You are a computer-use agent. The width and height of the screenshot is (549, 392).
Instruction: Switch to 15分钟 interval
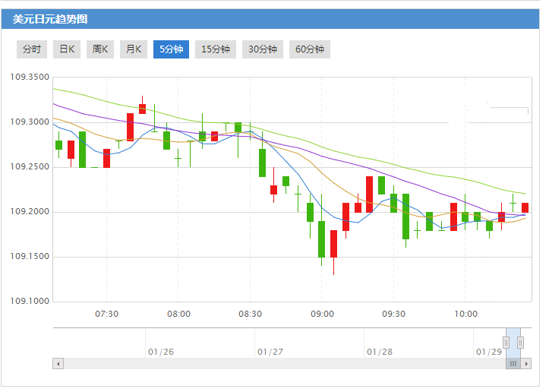(215, 49)
